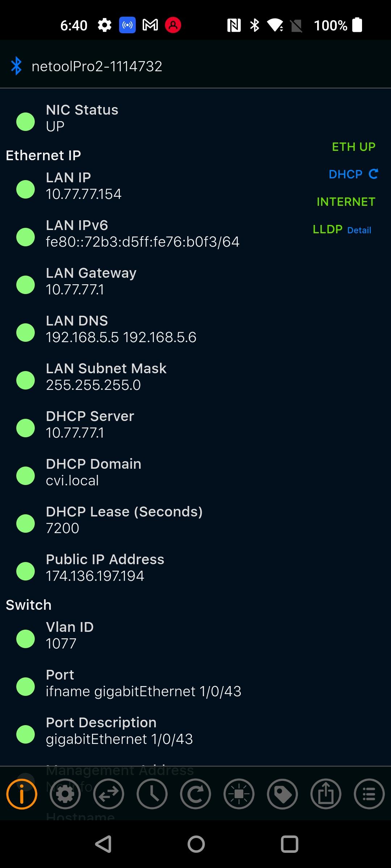The height and width of the screenshot is (868, 391).
Task: Tap the port blink light icon
Action: click(239, 794)
